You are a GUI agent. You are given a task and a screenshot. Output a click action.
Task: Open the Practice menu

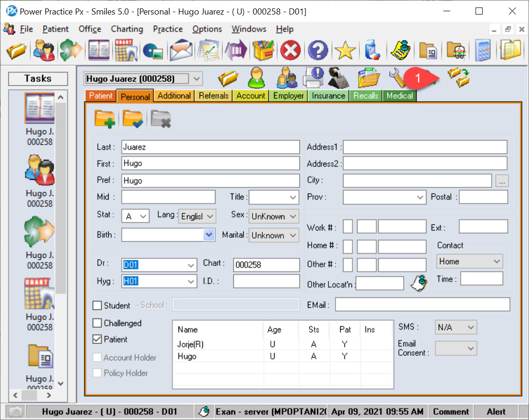[168, 29]
